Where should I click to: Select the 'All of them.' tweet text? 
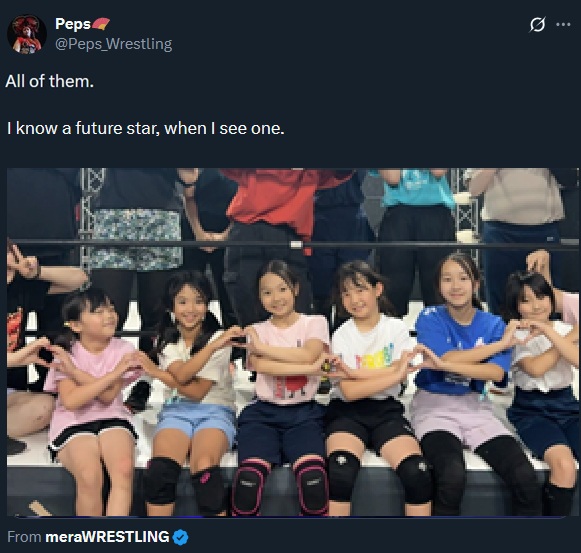pos(50,81)
